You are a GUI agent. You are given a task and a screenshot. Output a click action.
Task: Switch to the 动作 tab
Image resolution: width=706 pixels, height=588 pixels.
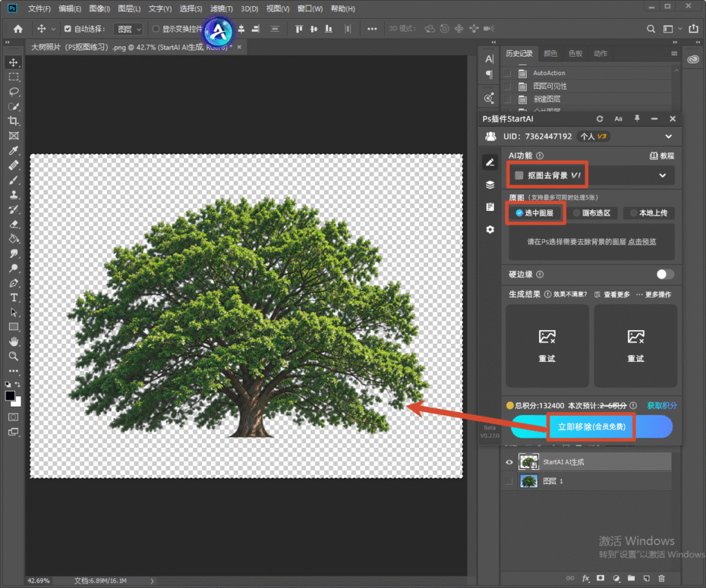click(x=601, y=54)
